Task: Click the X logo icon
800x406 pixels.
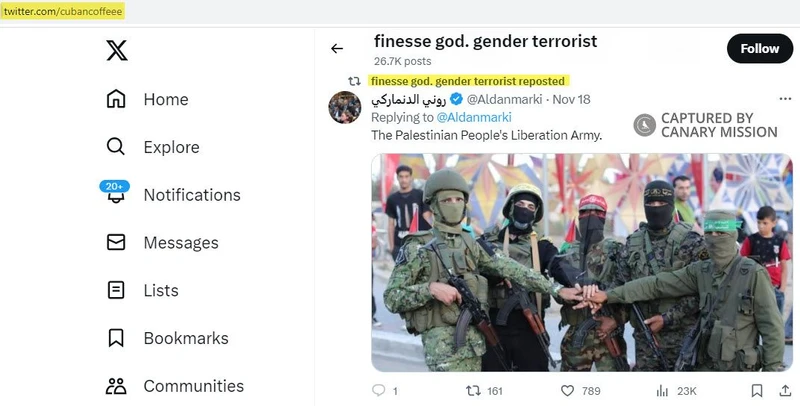Action: click(117, 49)
